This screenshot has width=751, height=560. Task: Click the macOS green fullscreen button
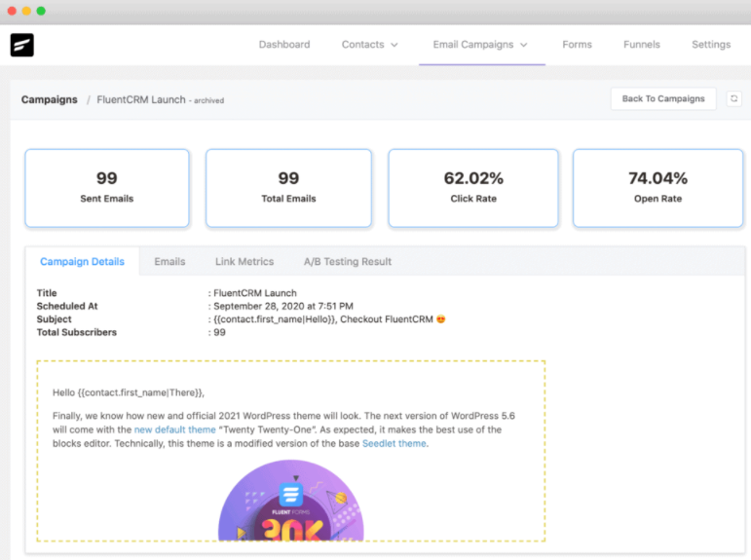click(x=41, y=11)
